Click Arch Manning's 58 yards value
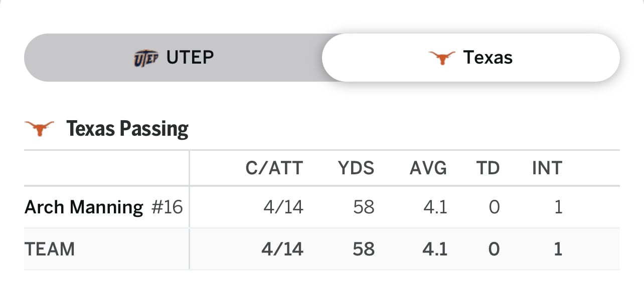 (364, 207)
